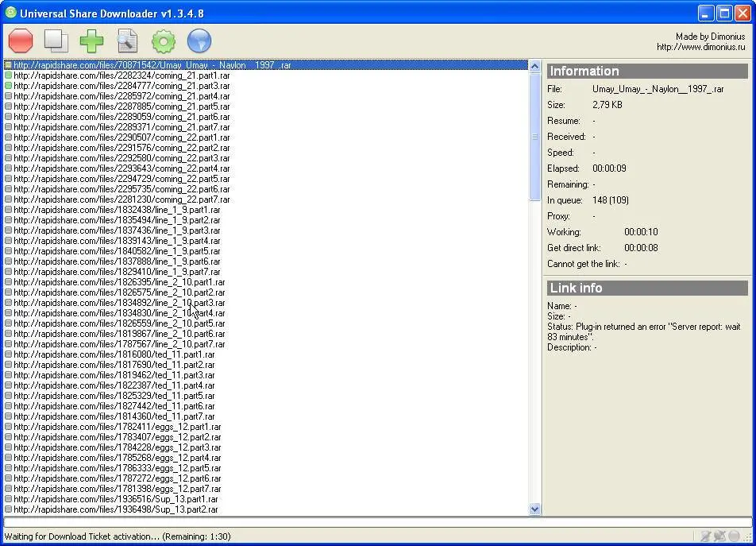
Task: Click the Made by Dimonius text
Action: click(710, 37)
